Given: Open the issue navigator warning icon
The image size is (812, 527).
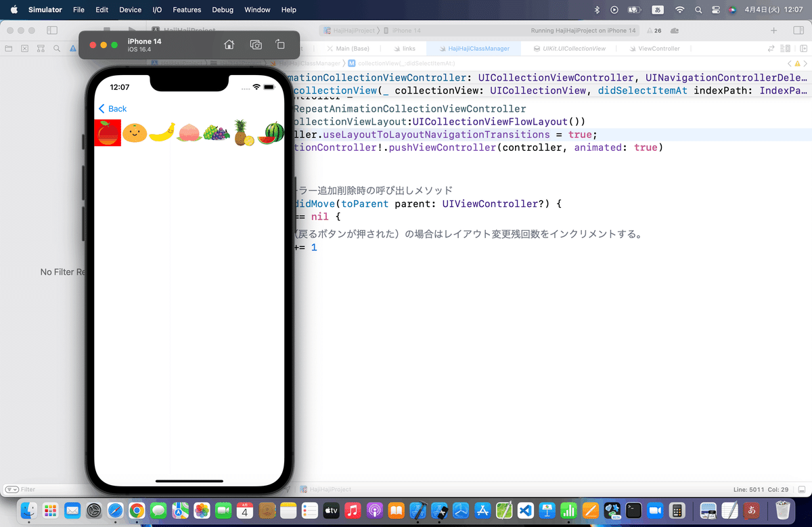Looking at the screenshot, I should tap(72, 49).
